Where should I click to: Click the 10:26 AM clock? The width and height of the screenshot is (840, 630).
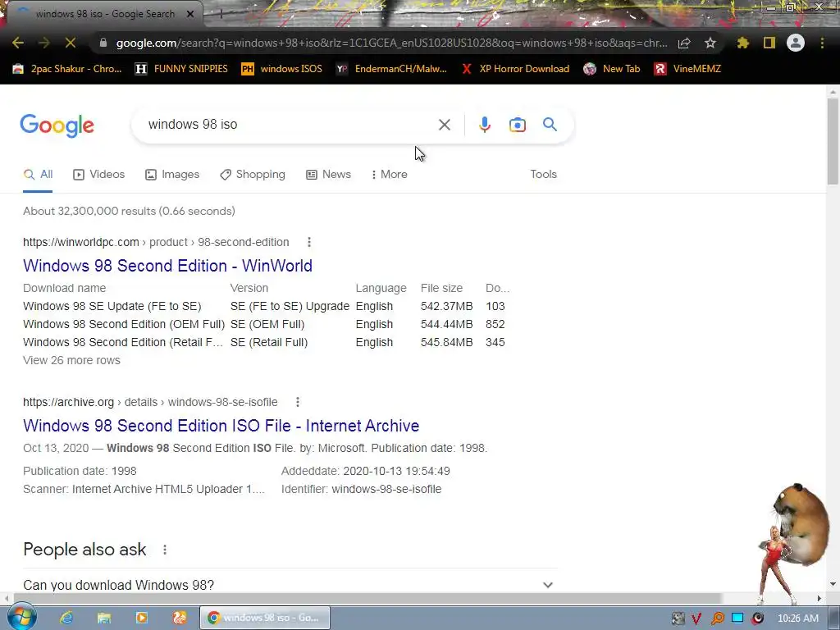click(x=797, y=619)
